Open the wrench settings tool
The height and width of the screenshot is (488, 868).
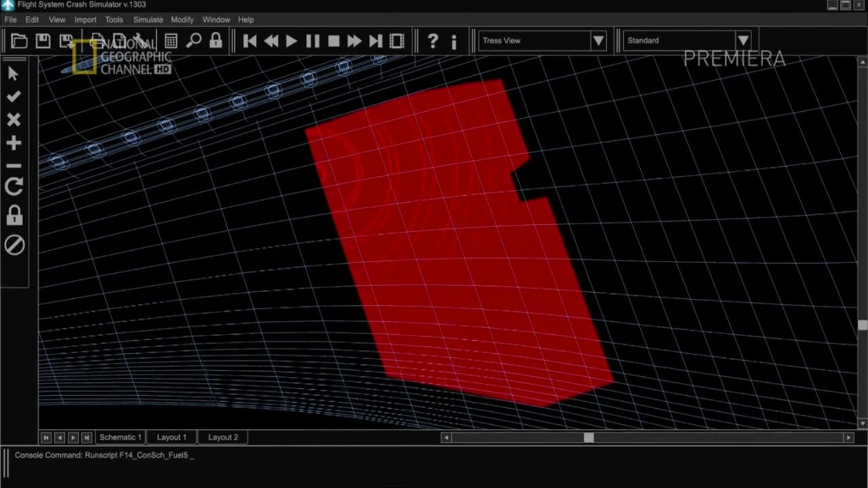pos(142,41)
